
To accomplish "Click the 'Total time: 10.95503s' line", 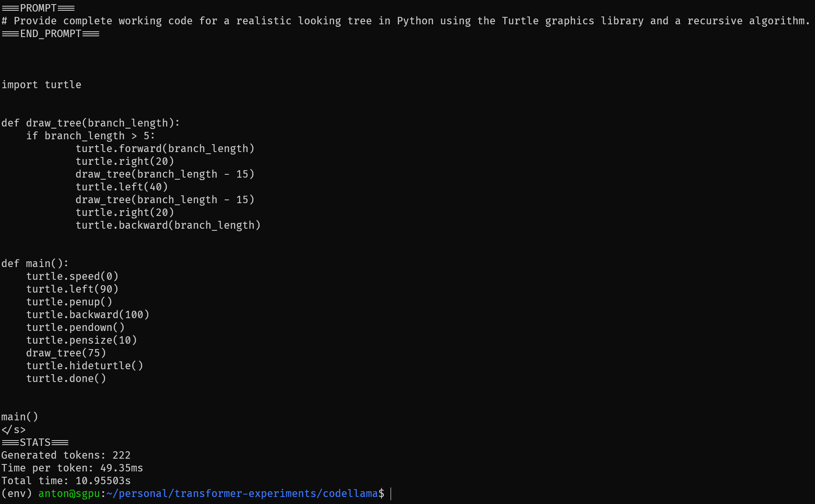I will tap(66, 481).
